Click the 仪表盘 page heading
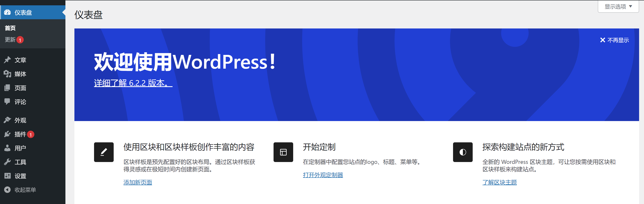644x204 pixels. [x=89, y=15]
